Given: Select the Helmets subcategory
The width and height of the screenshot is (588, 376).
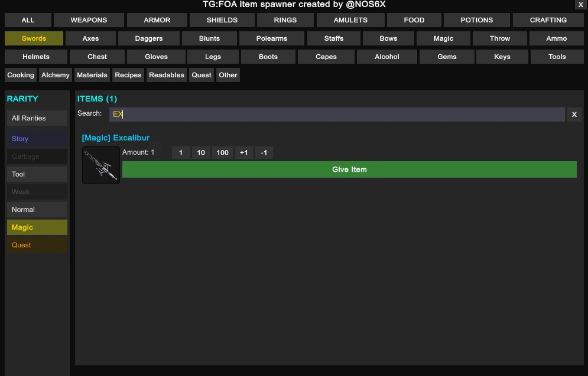Looking at the screenshot, I should coord(36,57).
